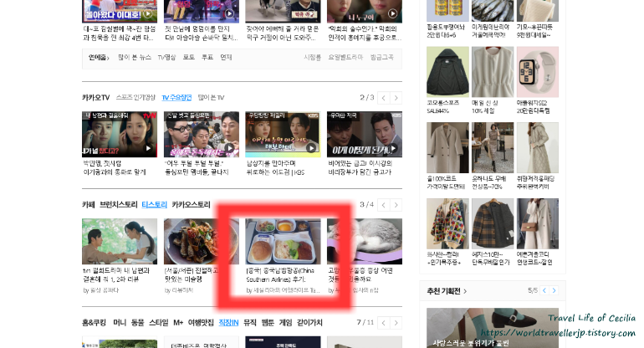Open the 카카오TV section heading

click(95, 97)
